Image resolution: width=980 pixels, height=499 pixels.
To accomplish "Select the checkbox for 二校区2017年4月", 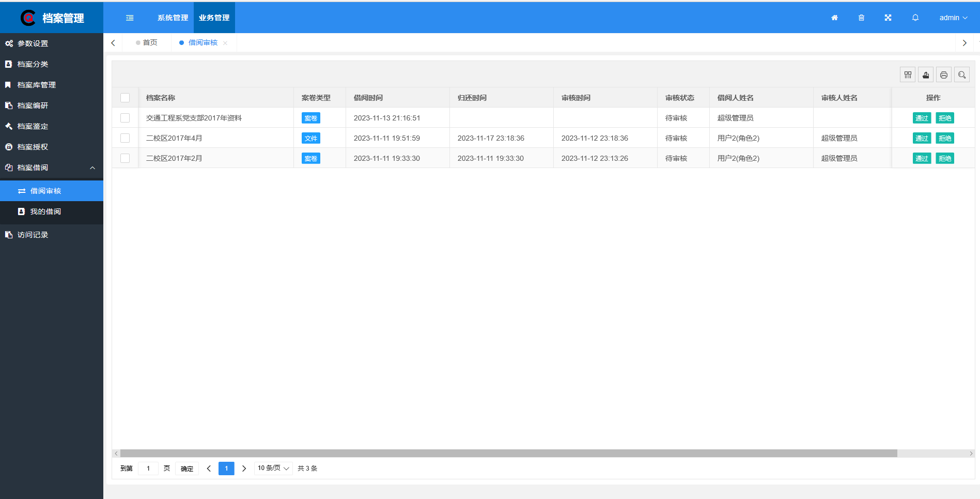I will [x=125, y=138].
